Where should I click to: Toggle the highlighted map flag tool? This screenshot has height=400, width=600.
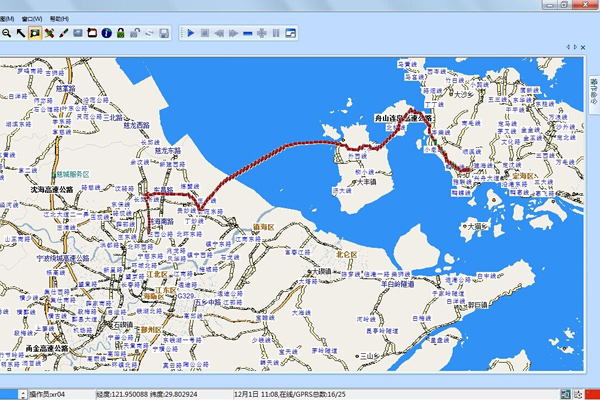[x=34, y=33]
